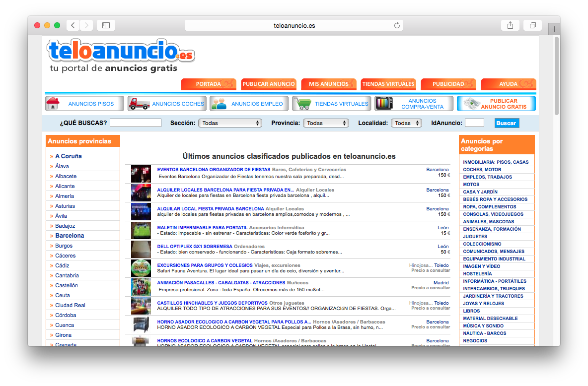Screen dimensions: 588x386
Task: Open the Cantabria province link
Action: [x=67, y=275]
